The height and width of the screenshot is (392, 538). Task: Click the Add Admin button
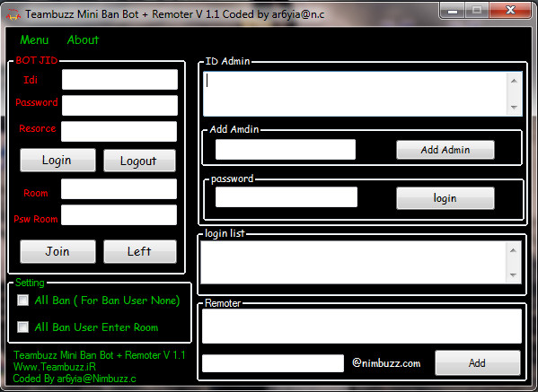tap(445, 150)
